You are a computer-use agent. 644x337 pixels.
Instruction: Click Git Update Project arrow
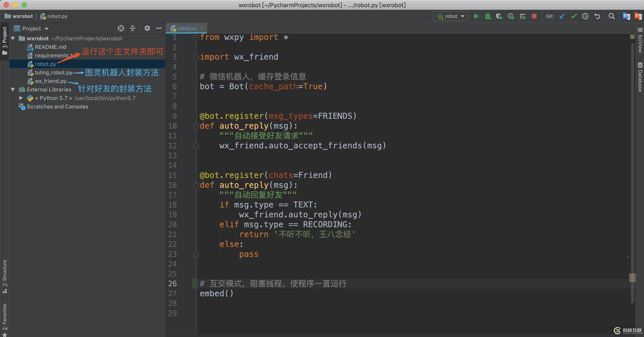(x=562, y=16)
